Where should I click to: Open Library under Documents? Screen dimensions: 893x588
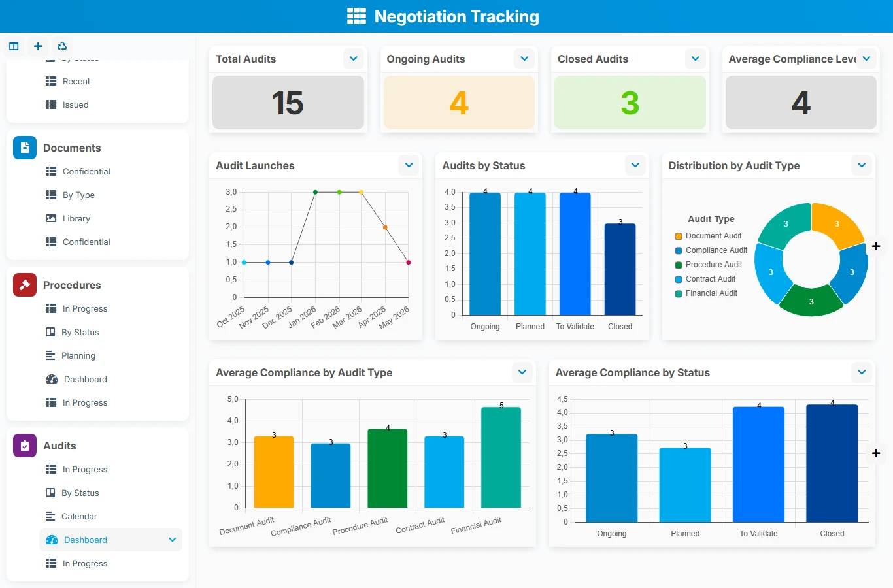tap(76, 218)
